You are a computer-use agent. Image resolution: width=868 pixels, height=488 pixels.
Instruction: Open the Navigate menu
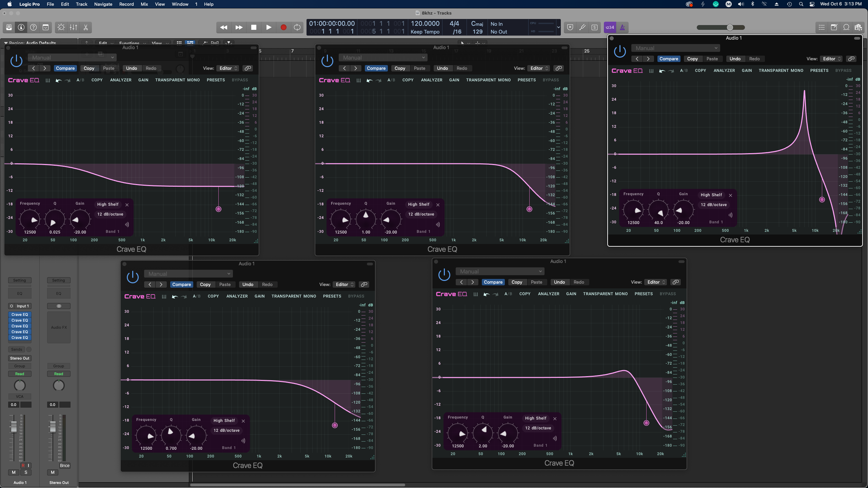[103, 4]
